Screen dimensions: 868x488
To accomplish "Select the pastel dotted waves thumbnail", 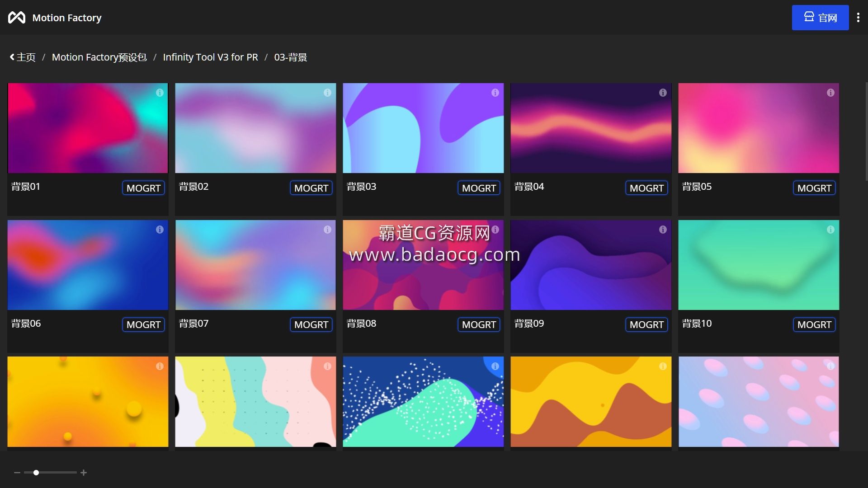I will pos(255,402).
